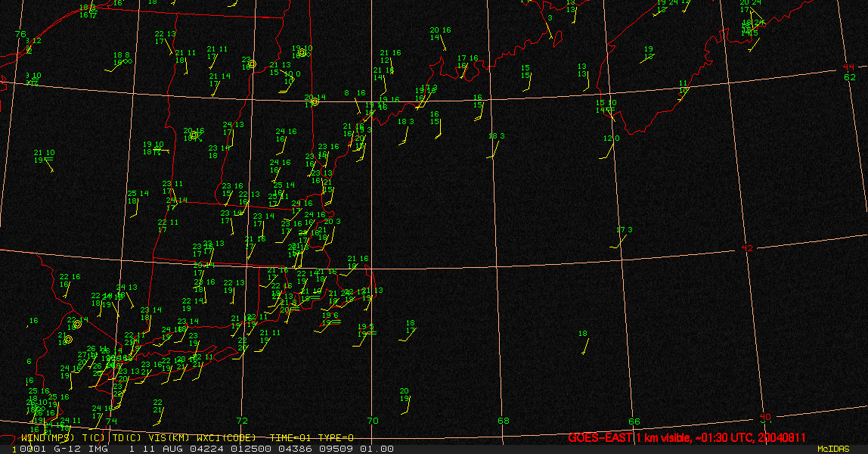Viewport: 868px width, 454px height.
Task: Click the 04386 value in status line
Action: pos(296,449)
